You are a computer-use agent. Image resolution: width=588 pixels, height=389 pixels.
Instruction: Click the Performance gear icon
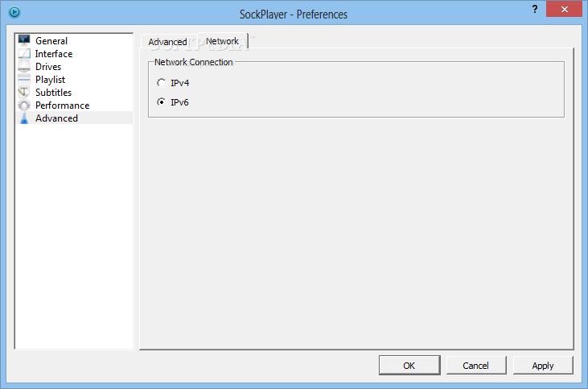point(24,106)
